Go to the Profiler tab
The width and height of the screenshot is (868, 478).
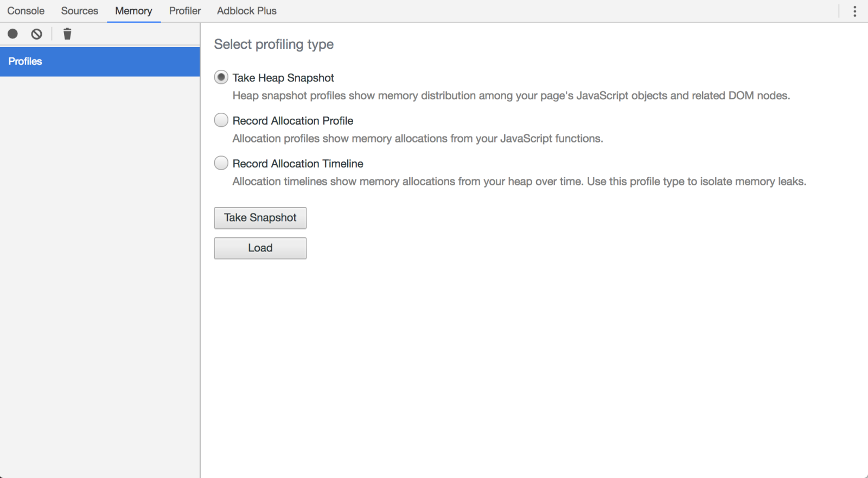185,11
